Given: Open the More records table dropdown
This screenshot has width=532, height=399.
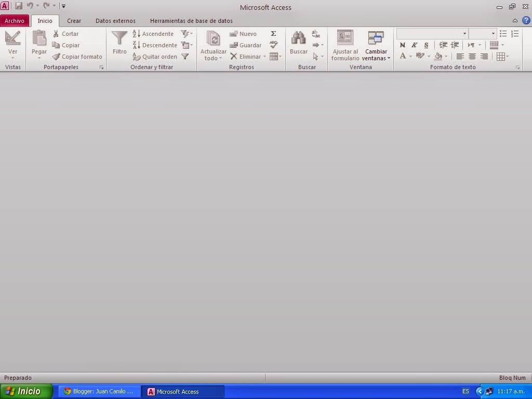Looking at the screenshot, I should tap(275, 57).
